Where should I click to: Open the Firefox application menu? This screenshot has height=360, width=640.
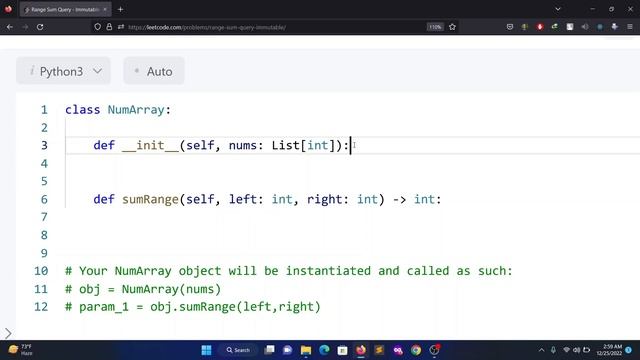pyautogui.click(x=630, y=27)
